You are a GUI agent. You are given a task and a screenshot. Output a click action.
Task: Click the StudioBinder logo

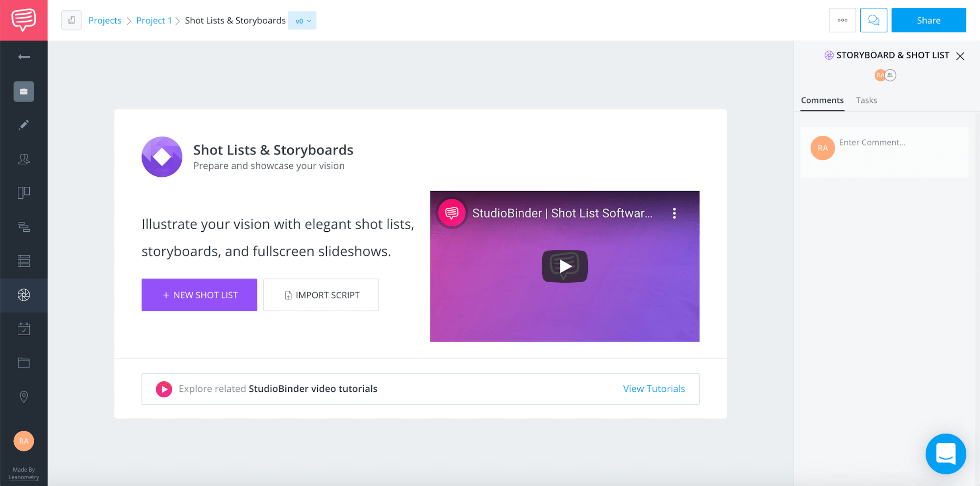coord(23,20)
